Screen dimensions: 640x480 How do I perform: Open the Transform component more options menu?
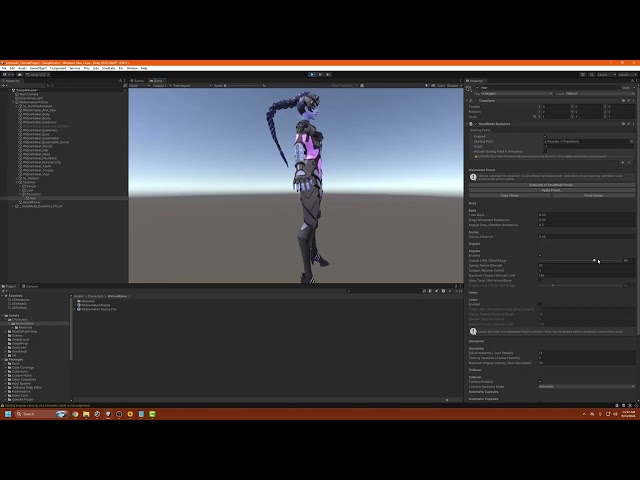coord(633,100)
